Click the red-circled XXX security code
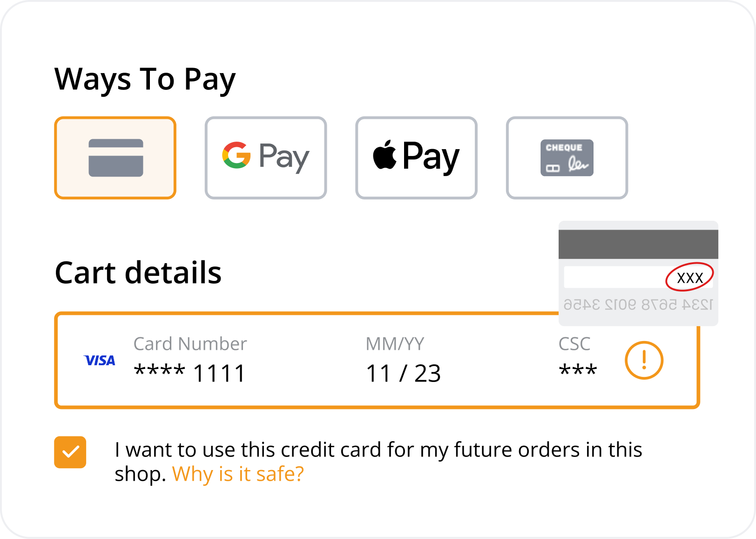756x539 pixels. click(689, 278)
